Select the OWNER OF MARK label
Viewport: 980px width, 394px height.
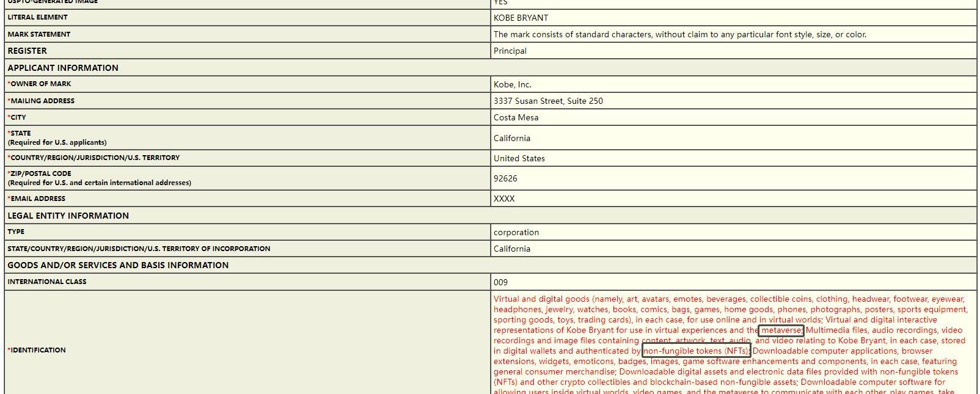pyautogui.click(x=39, y=84)
